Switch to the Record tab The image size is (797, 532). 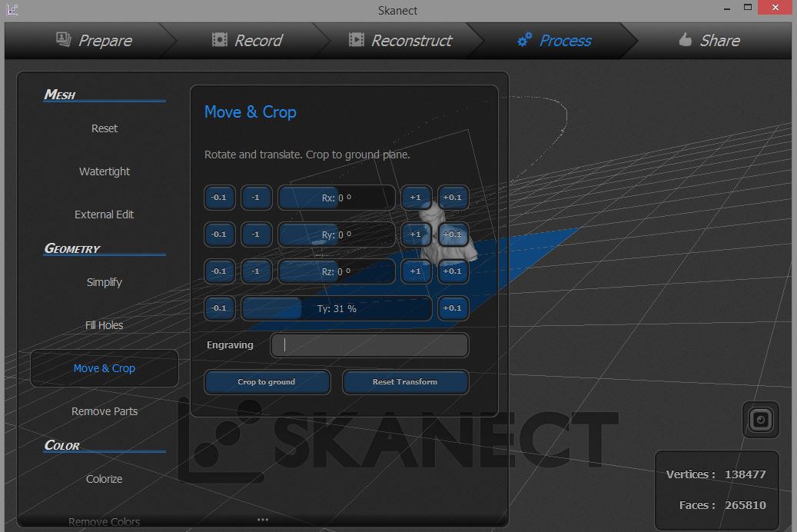(247, 40)
